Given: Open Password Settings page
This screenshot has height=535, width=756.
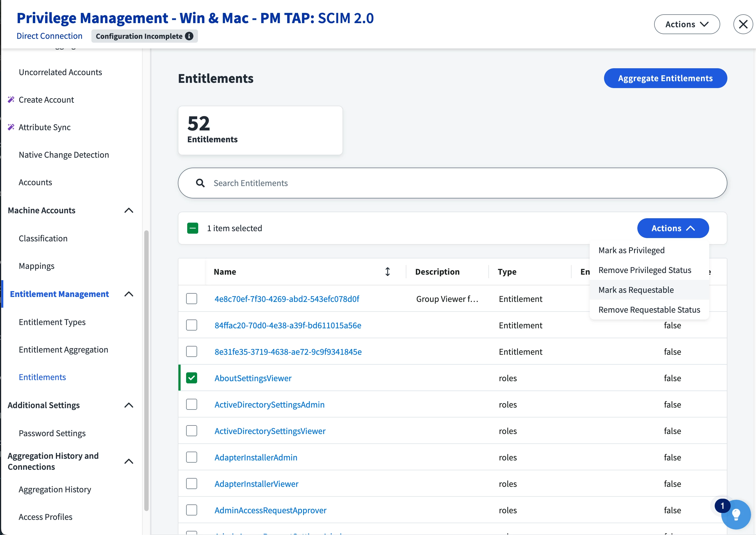Looking at the screenshot, I should 52,433.
